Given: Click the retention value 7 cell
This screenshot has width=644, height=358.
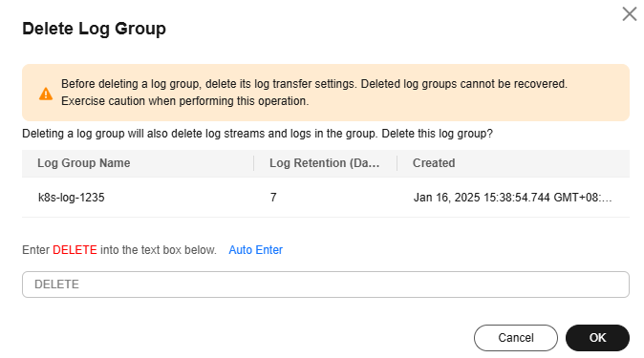Looking at the screenshot, I should coord(273,198).
